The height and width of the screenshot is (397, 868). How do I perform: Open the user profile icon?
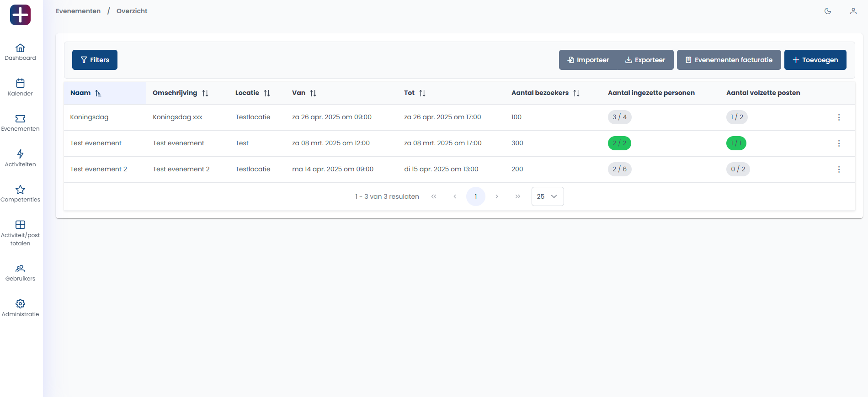pyautogui.click(x=853, y=11)
